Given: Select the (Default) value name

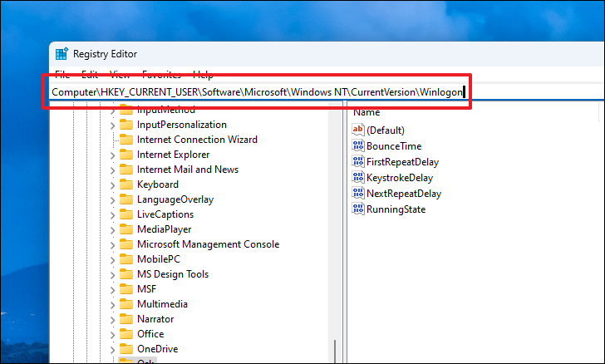Looking at the screenshot, I should point(386,130).
